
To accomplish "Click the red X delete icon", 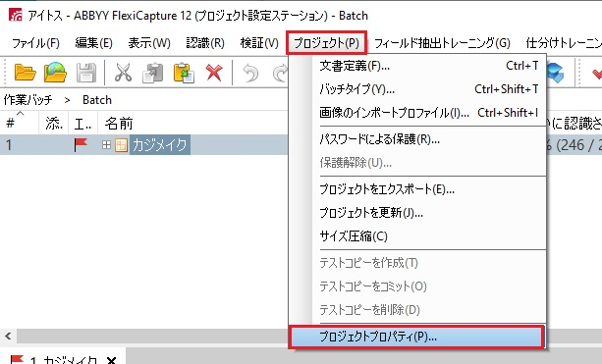I will (214, 73).
